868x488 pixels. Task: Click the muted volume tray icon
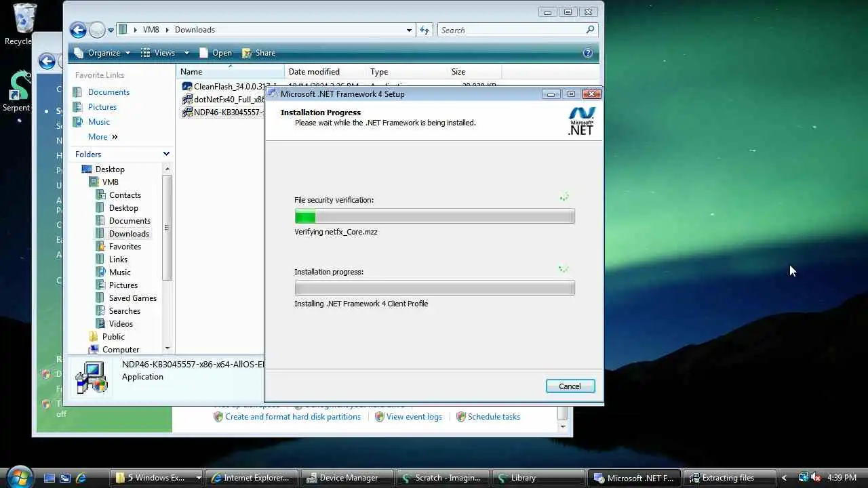(815, 478)
